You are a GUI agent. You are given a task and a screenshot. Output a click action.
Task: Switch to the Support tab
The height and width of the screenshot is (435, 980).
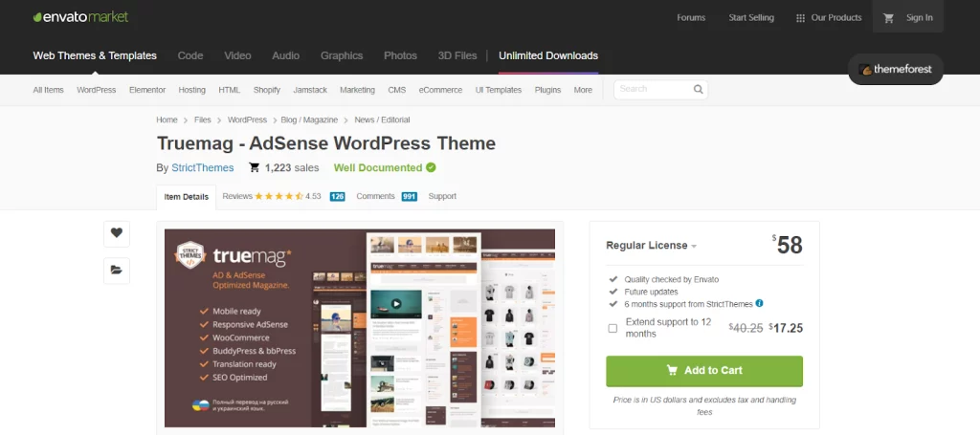[442, 196]
